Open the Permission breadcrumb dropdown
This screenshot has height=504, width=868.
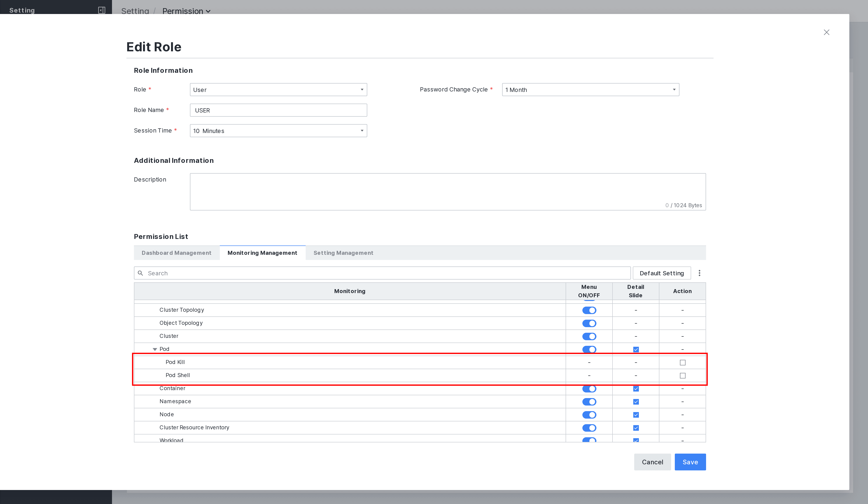pos(186,11)
